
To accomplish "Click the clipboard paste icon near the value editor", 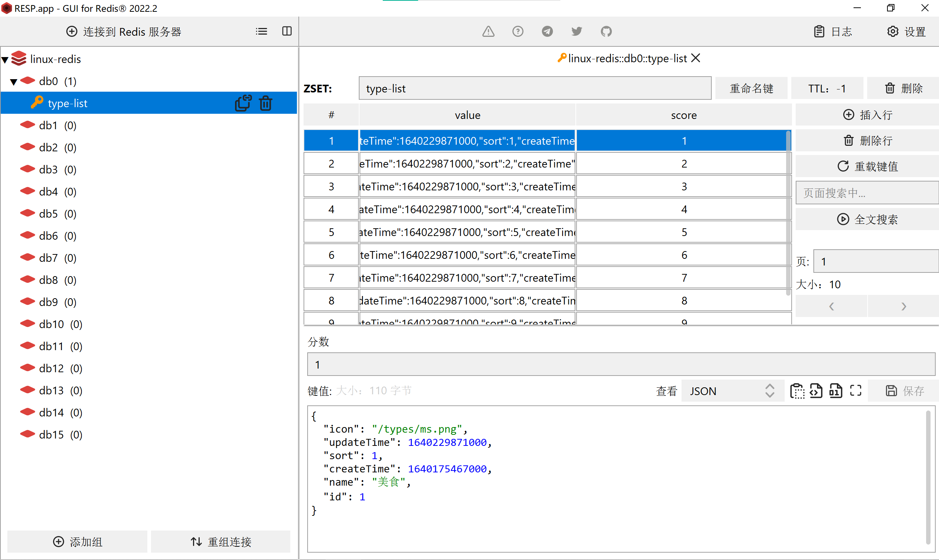I will pos(798,391).
